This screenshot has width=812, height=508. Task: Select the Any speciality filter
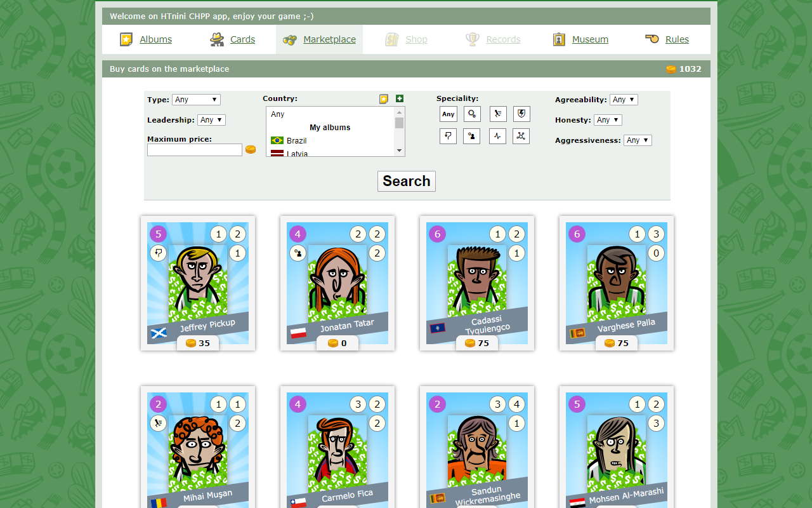(449, 114)
